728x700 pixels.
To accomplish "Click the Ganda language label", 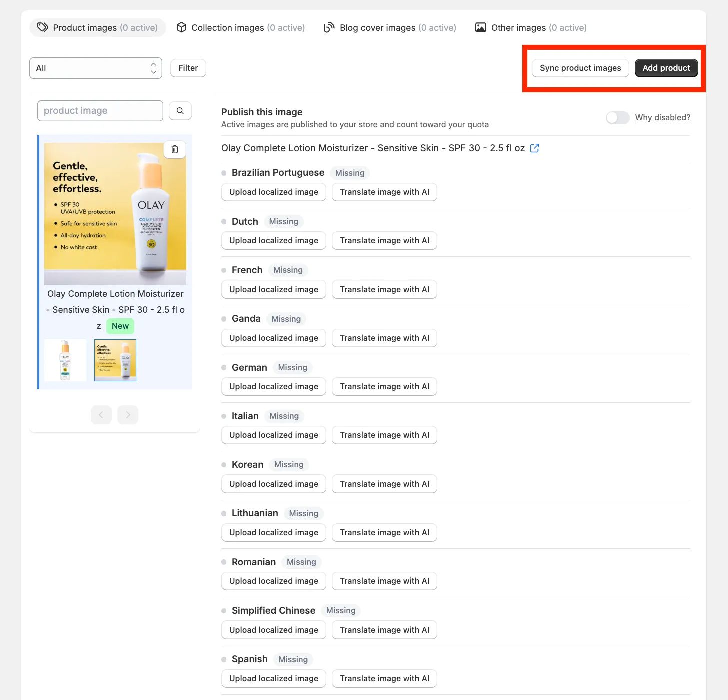I will pyautogui.click(x=246, y=319).
